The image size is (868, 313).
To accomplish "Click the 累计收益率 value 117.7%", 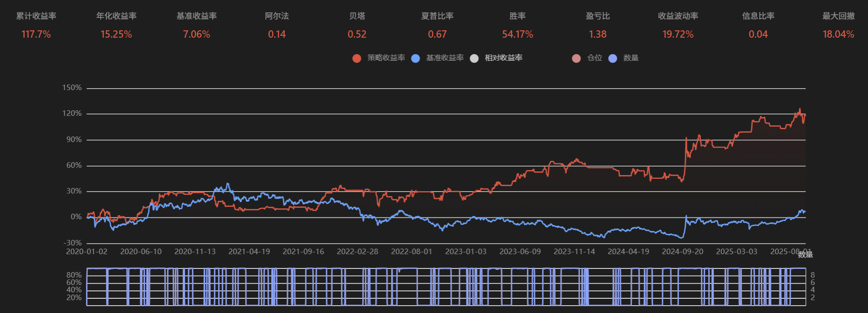I will 36,34.
